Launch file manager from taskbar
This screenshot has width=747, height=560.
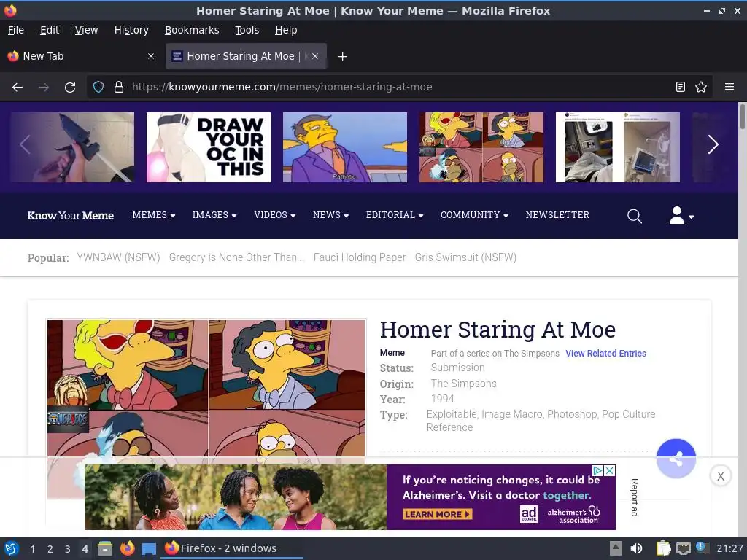[105, 548]
